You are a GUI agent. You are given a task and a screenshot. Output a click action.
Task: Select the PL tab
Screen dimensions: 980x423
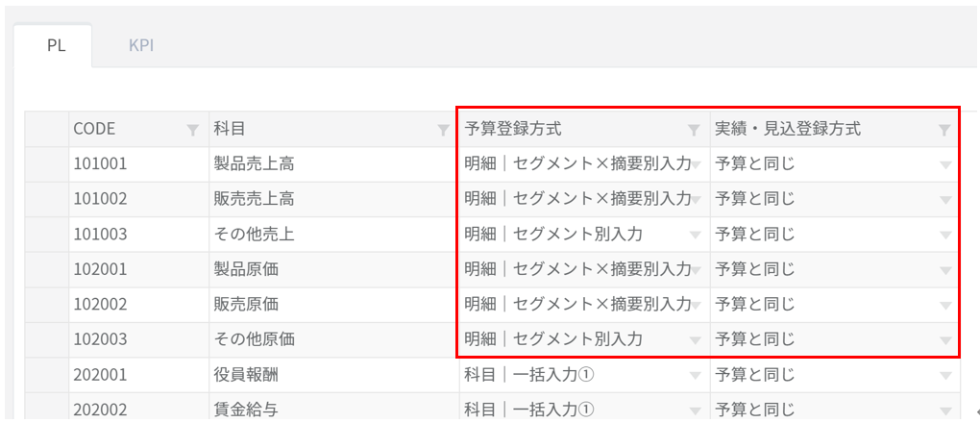tap(56, 46)
